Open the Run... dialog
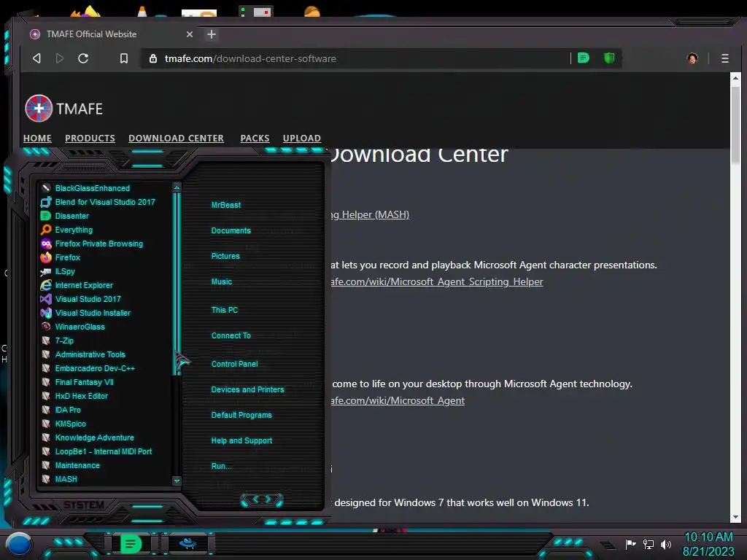Viewport: 747px width, 560px height. coord(222,466)
